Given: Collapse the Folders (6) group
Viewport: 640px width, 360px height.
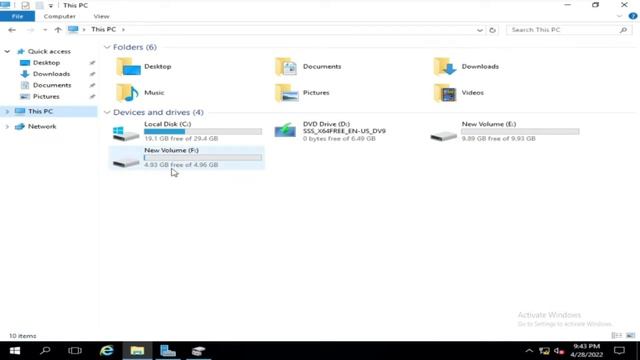Looking at the screenshot, I should click(107, 47).
